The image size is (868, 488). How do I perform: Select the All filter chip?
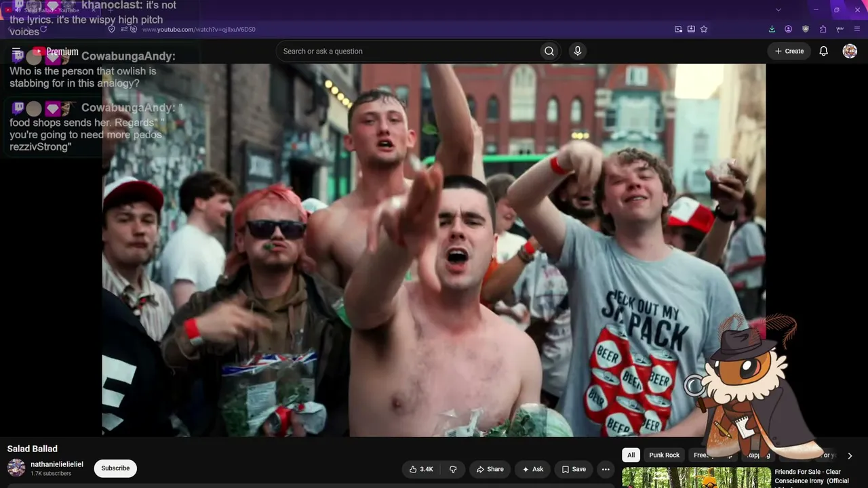click(x=631, y=455)
